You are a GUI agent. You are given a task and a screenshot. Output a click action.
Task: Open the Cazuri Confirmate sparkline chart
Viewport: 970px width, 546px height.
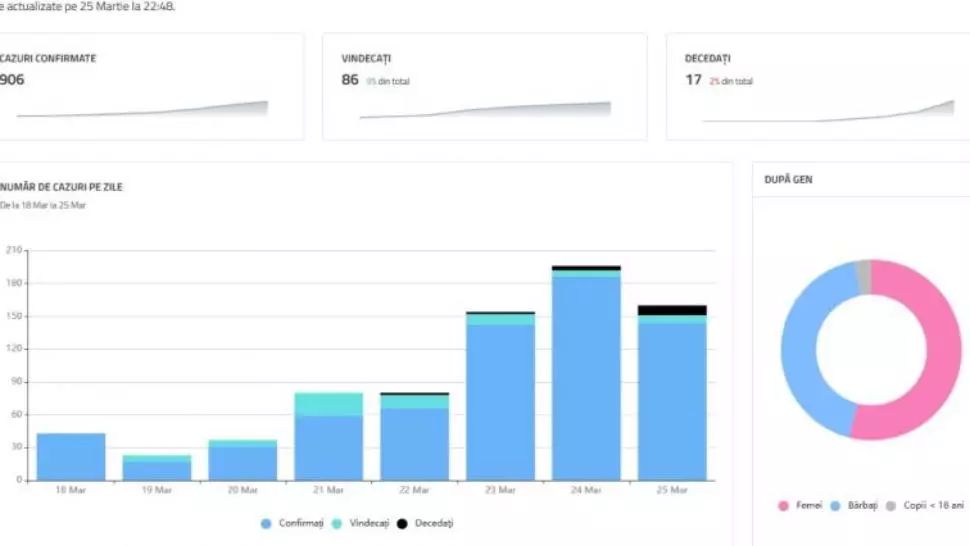click(142, 109)
